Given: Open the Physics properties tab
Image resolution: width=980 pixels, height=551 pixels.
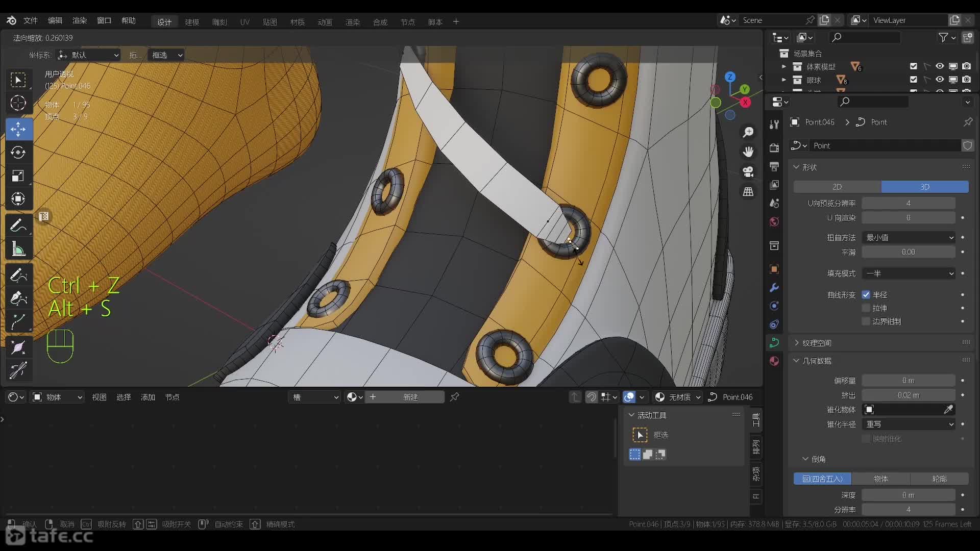Looking at the screenshot, I should (774, 306).
